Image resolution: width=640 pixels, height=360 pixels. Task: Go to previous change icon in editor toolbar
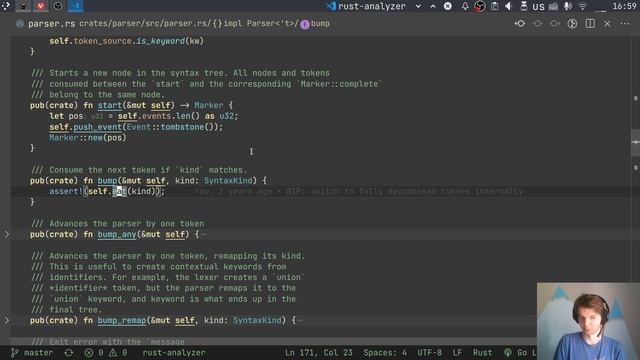click(x=538, y=24)
